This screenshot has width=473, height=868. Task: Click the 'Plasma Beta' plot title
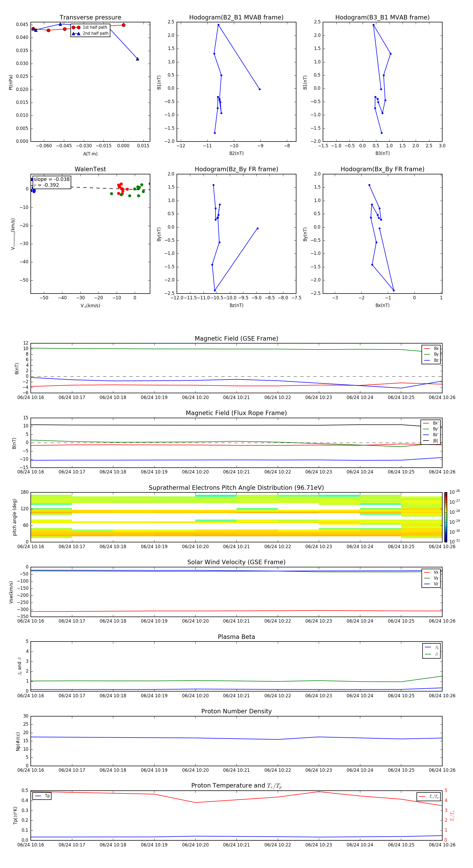236,637
